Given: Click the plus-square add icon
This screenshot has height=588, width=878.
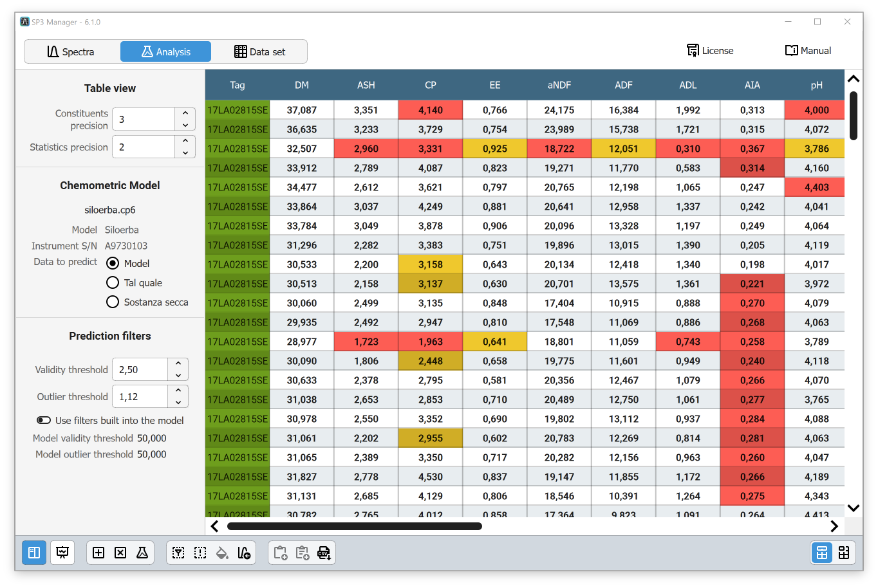Looking at the screenshot, I should point(98,553).
